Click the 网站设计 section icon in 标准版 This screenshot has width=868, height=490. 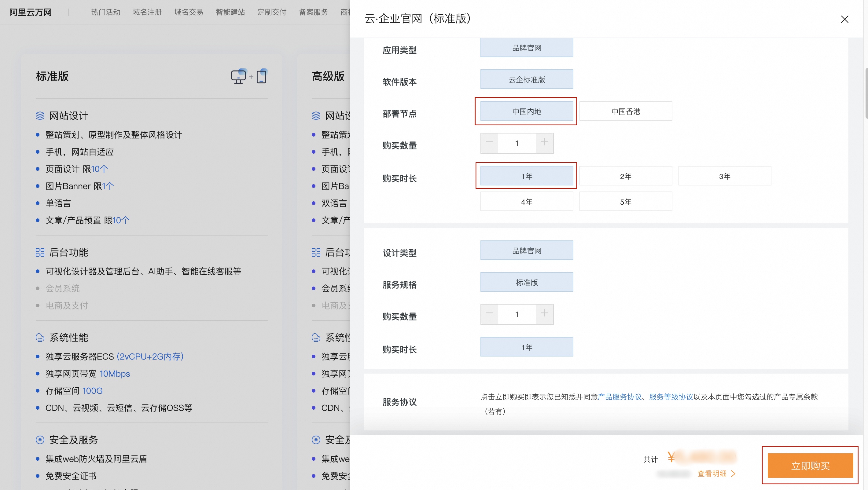click(x=40, y=115)
